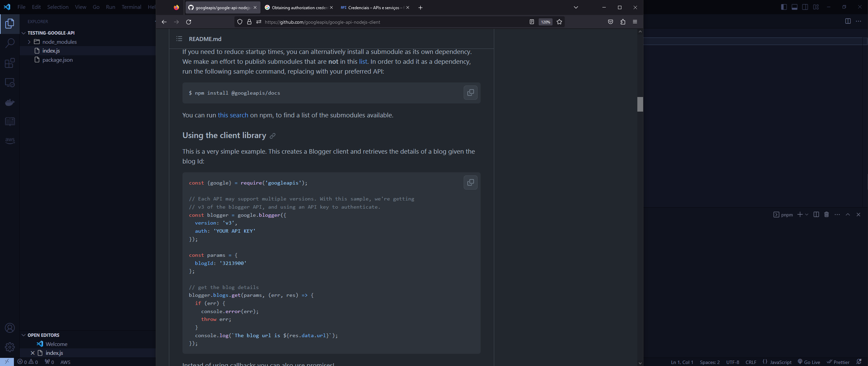Toggle Firefox reader view icon
The image size is (868, 366).
[x=532, y=22]
